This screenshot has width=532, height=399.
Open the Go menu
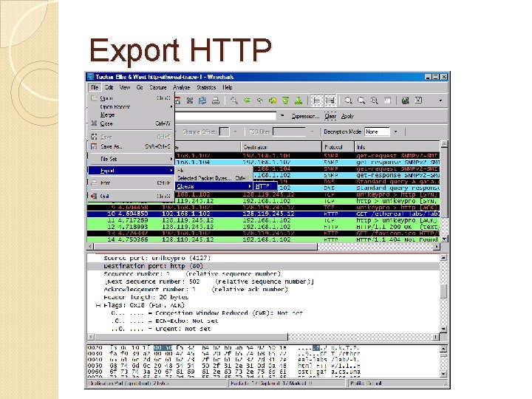click(140, 87)
